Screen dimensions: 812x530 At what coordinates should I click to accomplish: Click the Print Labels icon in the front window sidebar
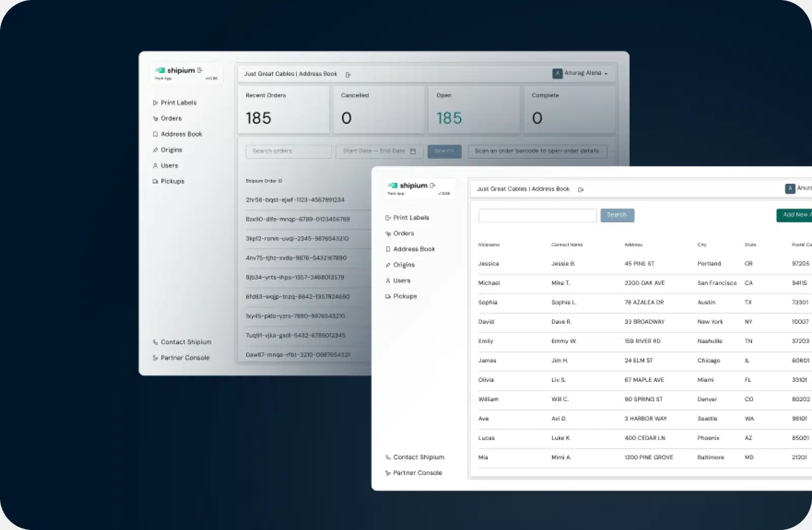point(388,218)
